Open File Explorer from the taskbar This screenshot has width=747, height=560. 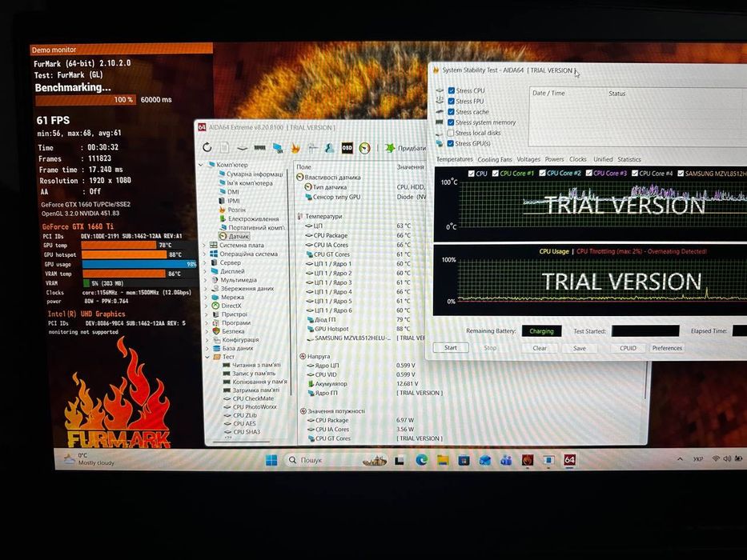(443, 460)
